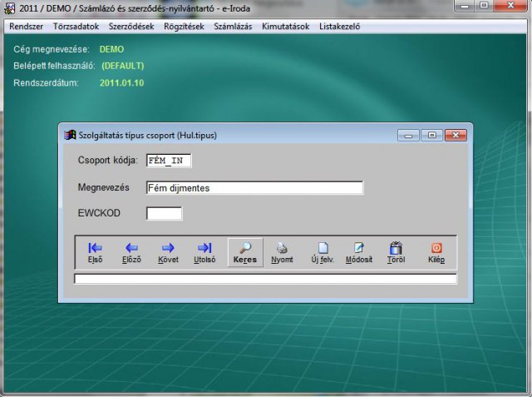Screen dimensions: 532x397
Task: Go to first record with Első
Action: tap(95, 252)
